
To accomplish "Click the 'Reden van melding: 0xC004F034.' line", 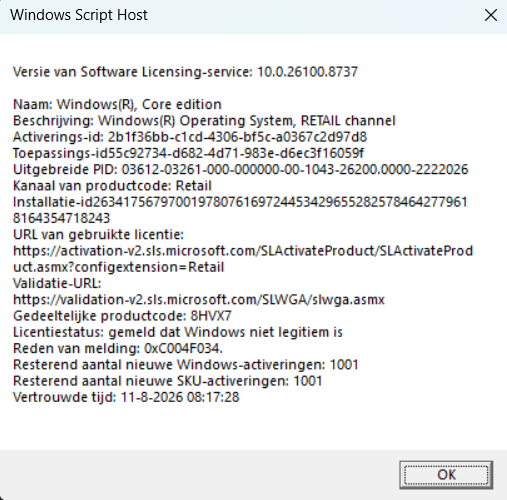I will (x=118, y=349).
